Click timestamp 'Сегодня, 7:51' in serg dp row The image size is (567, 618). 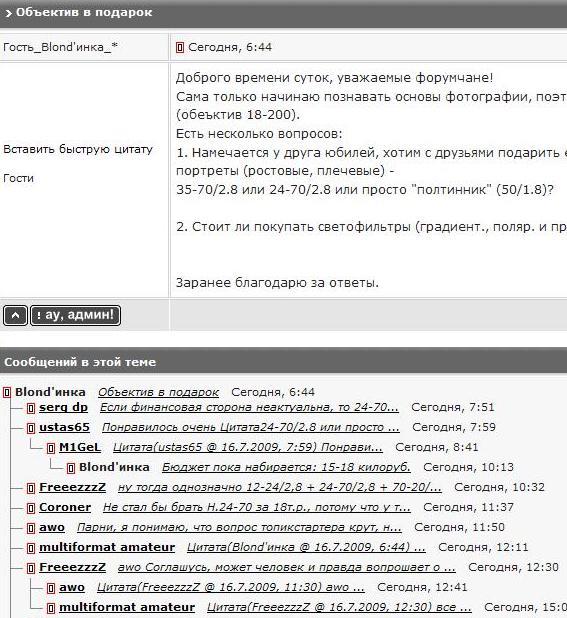[x=453, y=408]
